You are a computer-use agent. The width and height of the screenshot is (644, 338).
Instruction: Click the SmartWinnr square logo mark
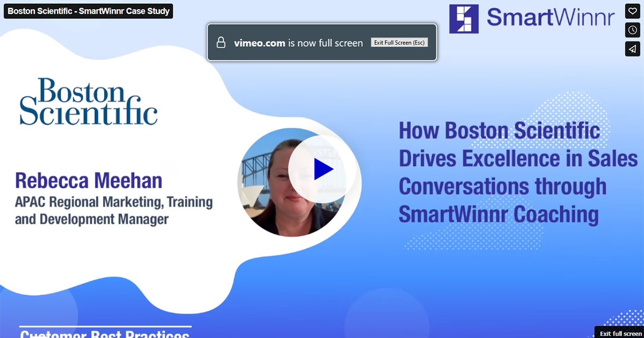pos(464,19)
